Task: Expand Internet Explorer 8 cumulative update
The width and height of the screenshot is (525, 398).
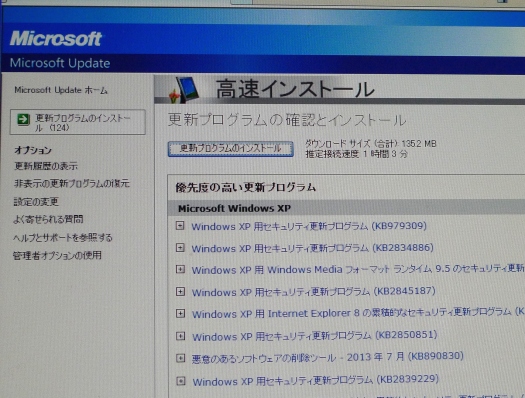Action: [180, 314]
